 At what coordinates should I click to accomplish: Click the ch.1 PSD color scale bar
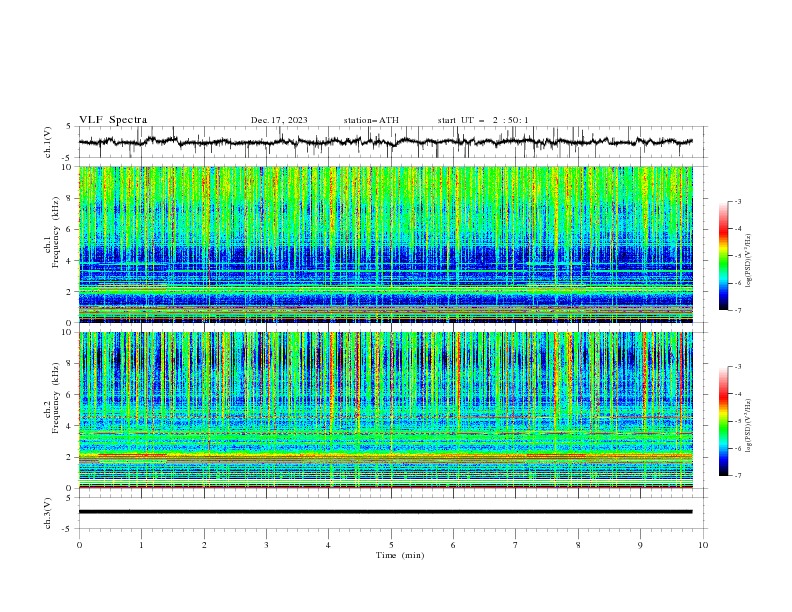[x=723, y=256]
